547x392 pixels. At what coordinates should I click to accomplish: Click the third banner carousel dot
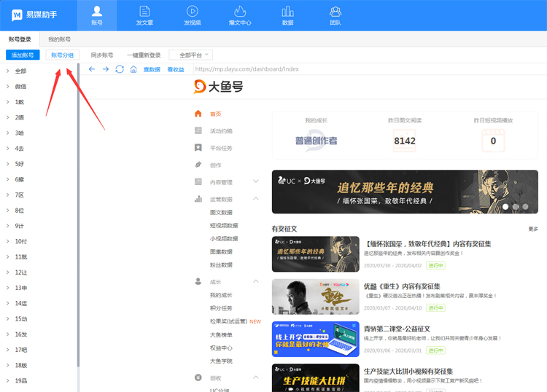pos(525,207)
